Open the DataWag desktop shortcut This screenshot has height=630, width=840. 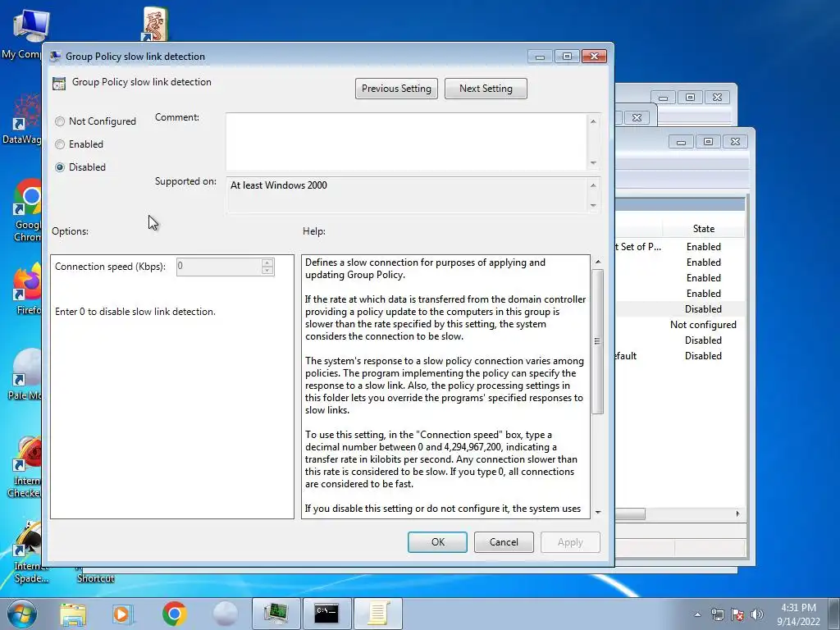[x=22, y=119]
